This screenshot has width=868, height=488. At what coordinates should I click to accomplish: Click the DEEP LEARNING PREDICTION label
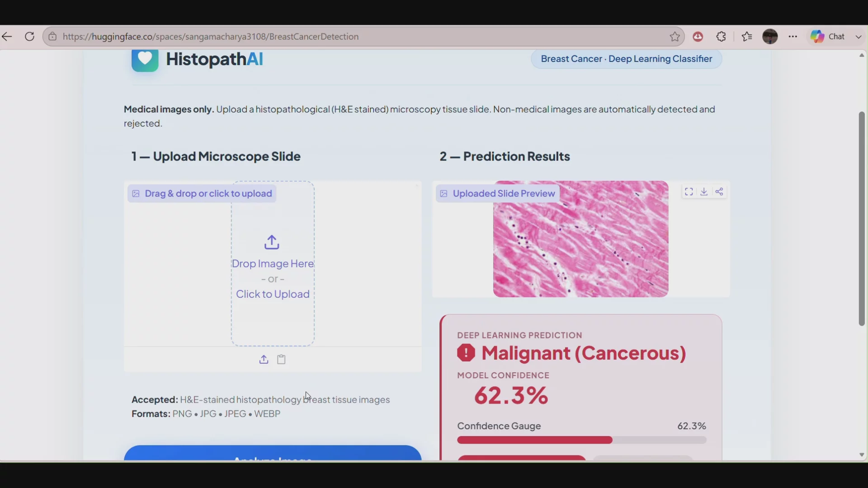point(519,335)
